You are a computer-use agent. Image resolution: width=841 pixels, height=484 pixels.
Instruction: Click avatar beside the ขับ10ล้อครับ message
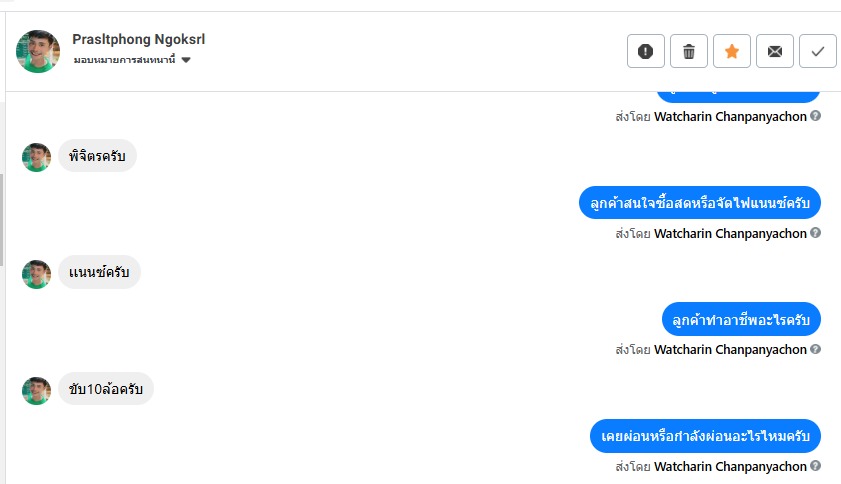(36, 391)
